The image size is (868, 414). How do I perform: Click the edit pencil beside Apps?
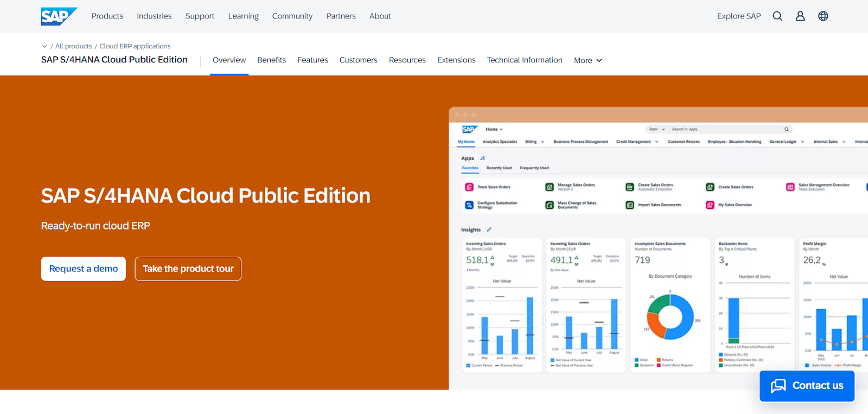(483, 158)
